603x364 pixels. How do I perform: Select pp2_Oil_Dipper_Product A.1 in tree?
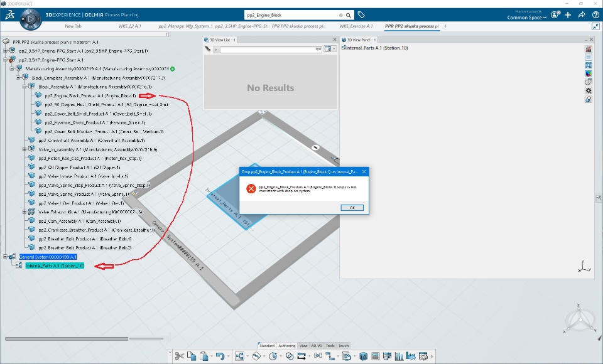79,167
